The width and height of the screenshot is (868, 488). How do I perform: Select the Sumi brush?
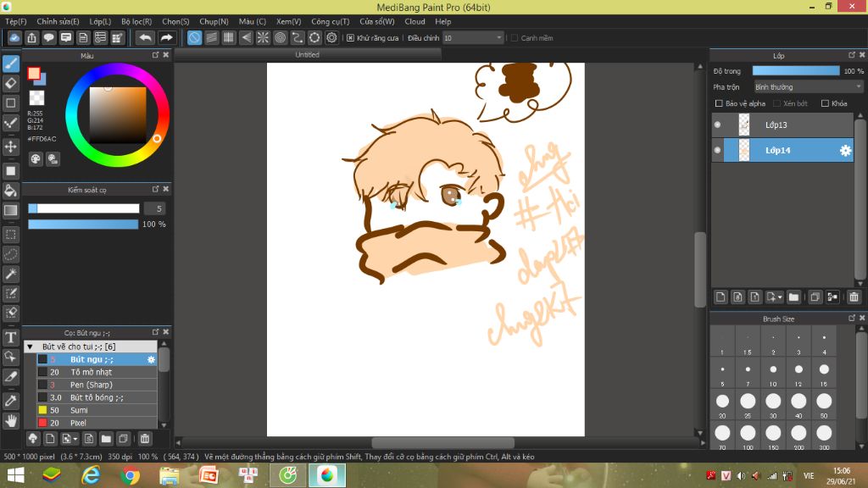(97, 410)
